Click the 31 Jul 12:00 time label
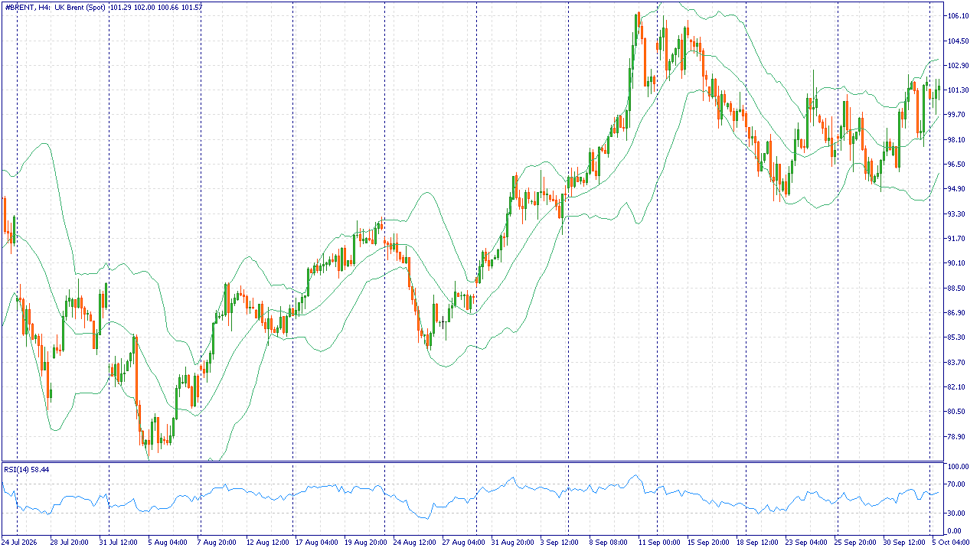 pyautogui.click(x=118, y=543)
